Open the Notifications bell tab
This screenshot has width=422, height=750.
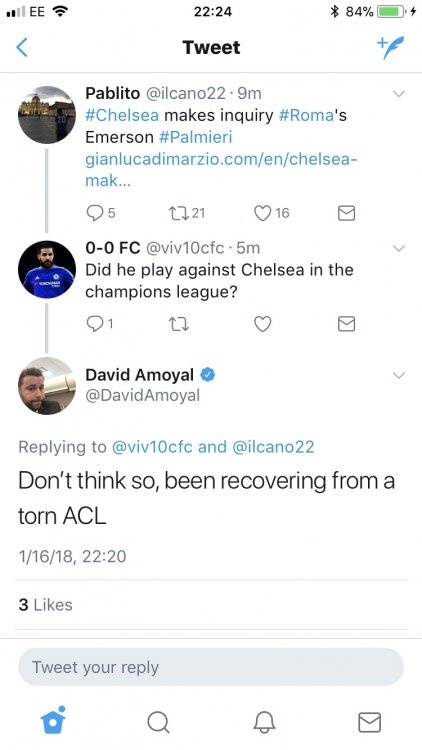tap(264, 722)
